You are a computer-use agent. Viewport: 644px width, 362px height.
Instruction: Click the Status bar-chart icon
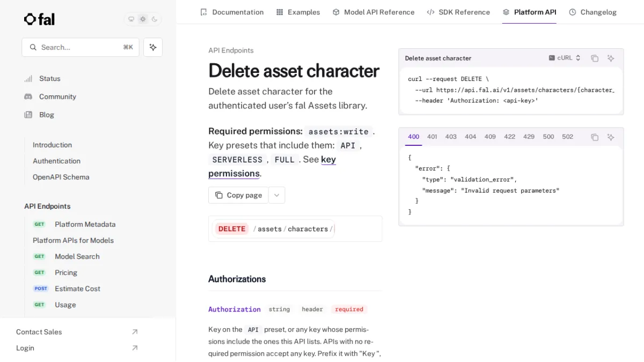[x=28, y=78]
